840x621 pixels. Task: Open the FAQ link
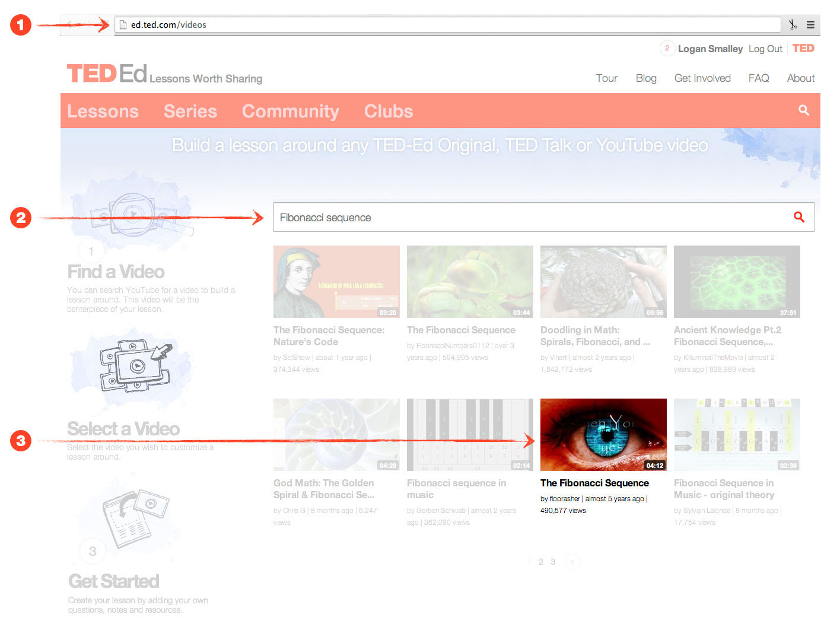point(759,78)
